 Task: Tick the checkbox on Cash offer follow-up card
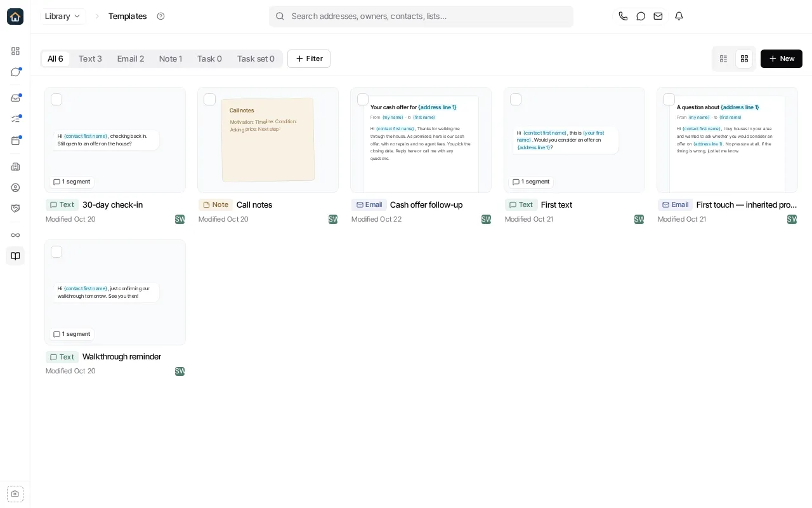(x=363, y=99)
